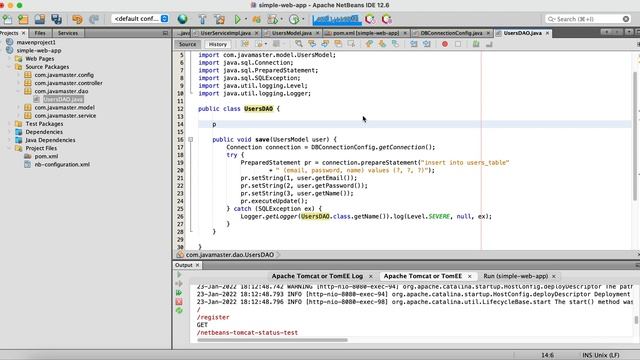Click the Open Project toolbar icon
This screenshot has height=360, width=640.
tap(40, 19)
